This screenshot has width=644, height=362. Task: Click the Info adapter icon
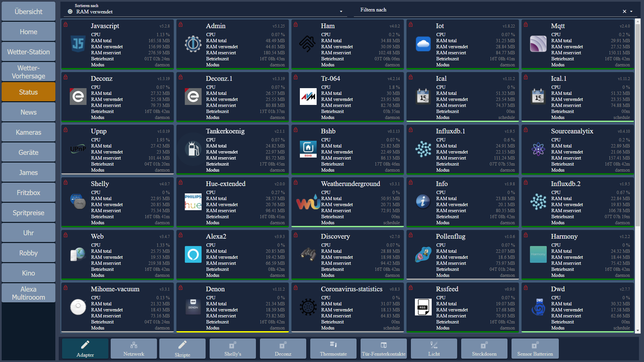pos(423,202)
